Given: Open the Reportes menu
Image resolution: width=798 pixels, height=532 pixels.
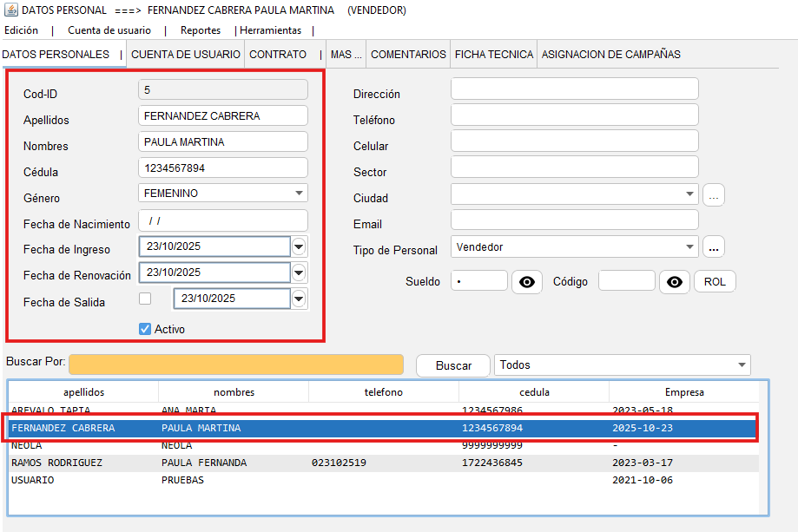Looking at the screenshot, I should click(x=200, y=30).
